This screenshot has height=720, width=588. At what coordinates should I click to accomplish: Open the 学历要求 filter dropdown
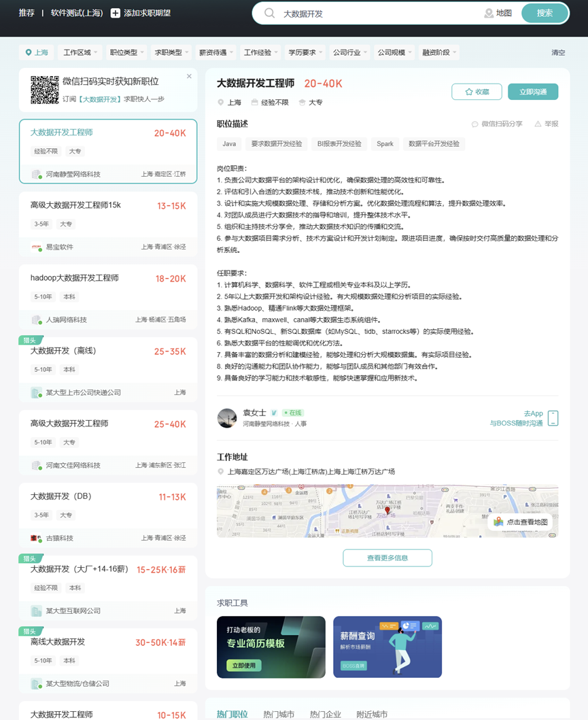pos(305,52)
